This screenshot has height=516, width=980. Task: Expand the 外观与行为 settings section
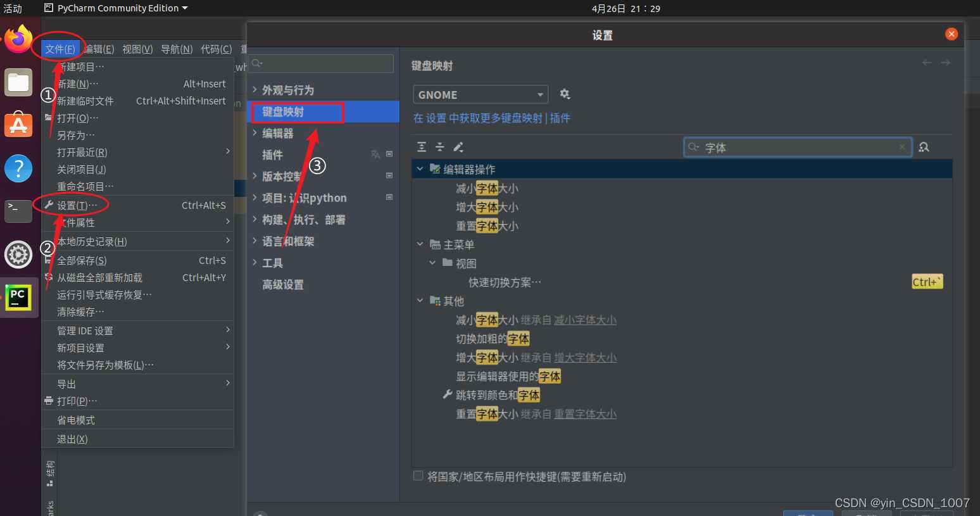point(254,90)
